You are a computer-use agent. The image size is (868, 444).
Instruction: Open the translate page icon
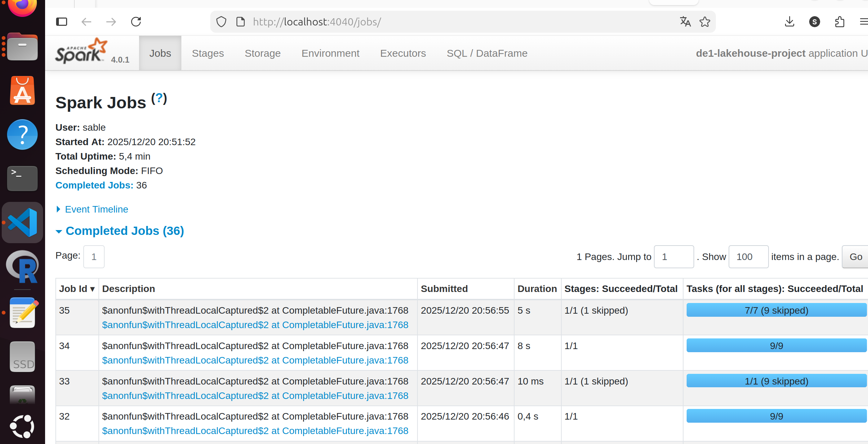685,22
